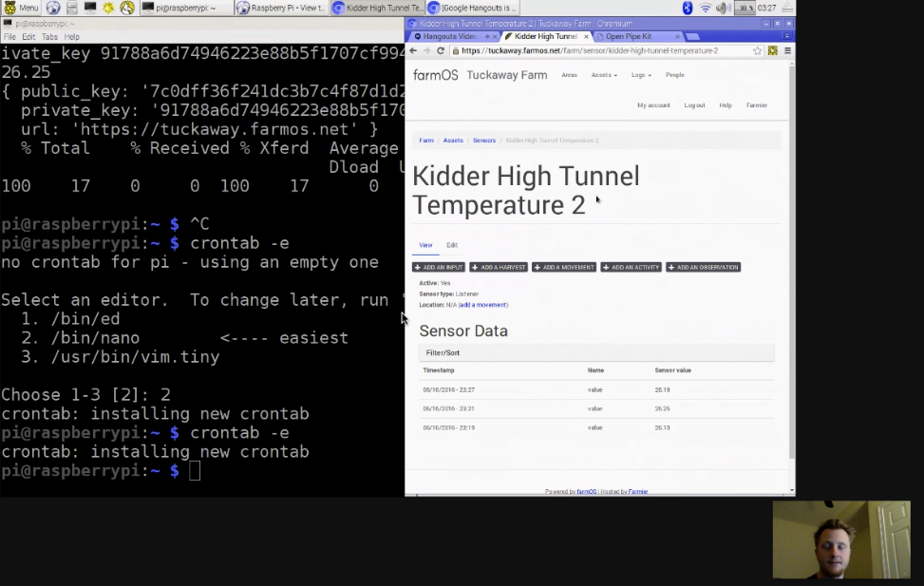Sort table by Timestamp column header
This screenshot has height=586, width=924.
pyautogui.click(x=439, y=370)
